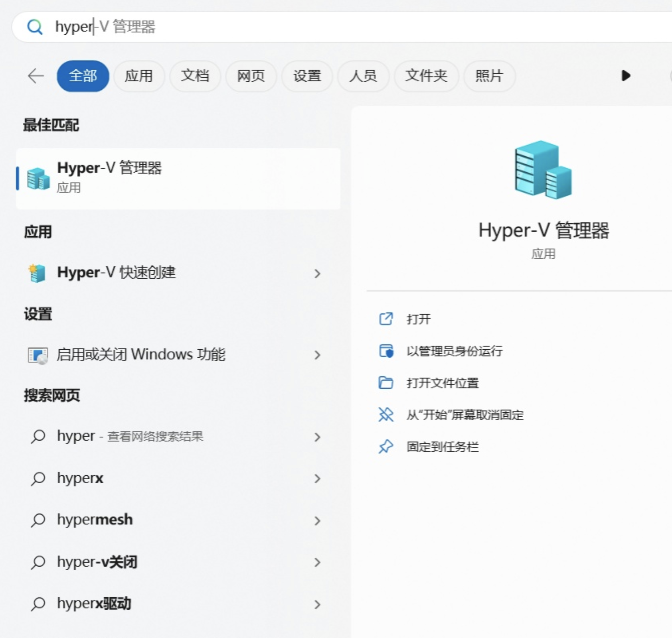
Task: Switch to the 网页 filter tab
Action: (251, 76)
